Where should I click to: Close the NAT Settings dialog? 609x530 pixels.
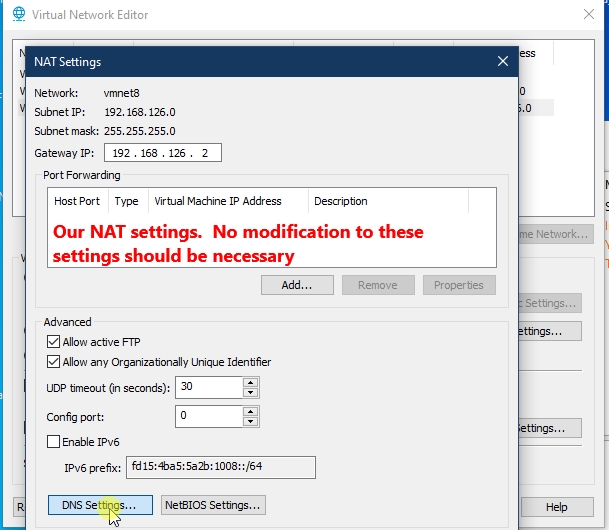503,61
